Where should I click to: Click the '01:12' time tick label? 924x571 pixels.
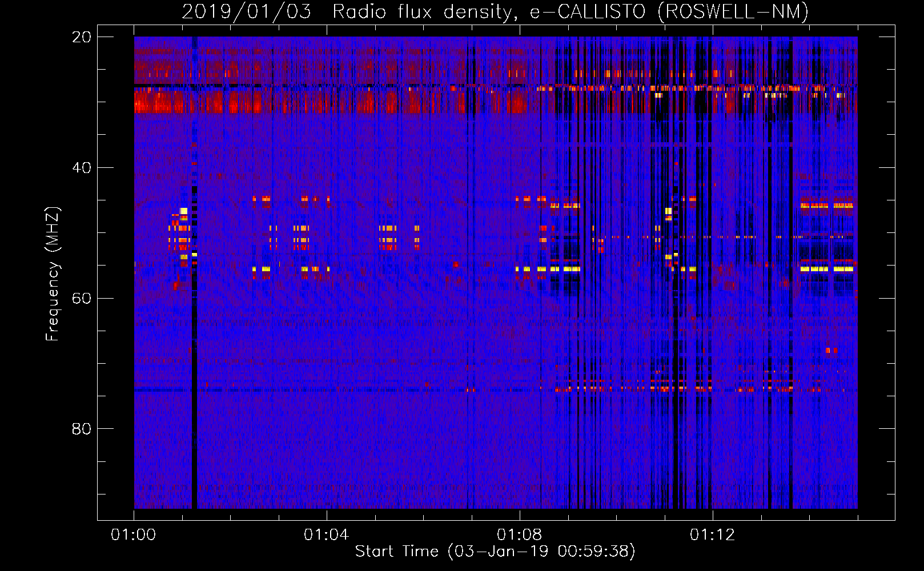click(712, 534)
